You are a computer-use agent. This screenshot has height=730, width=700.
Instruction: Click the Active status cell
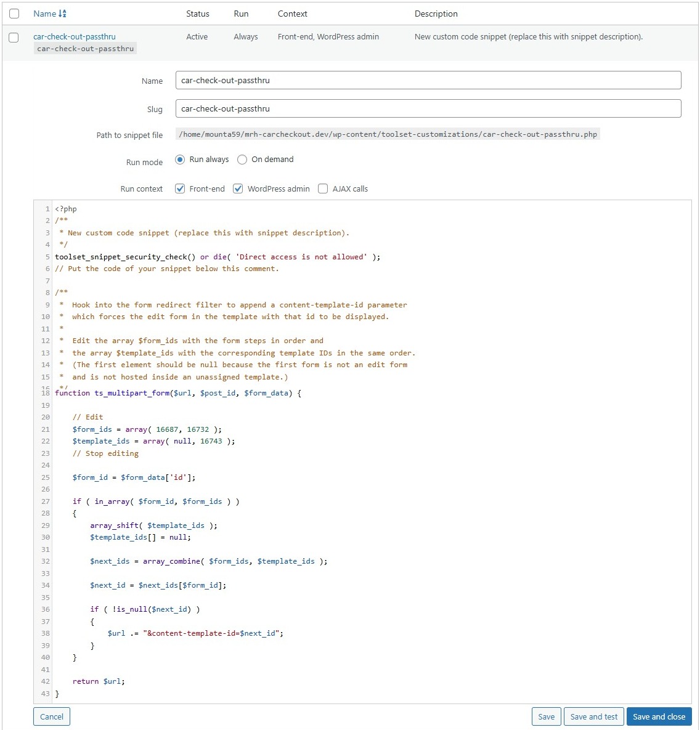point(197,36)
